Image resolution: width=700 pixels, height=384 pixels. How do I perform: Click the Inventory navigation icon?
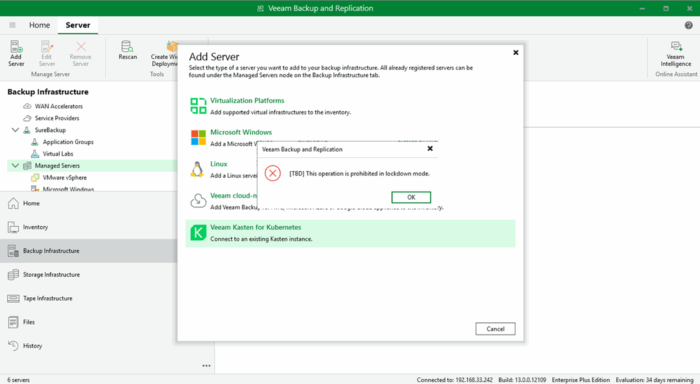(x=13, y=227)
